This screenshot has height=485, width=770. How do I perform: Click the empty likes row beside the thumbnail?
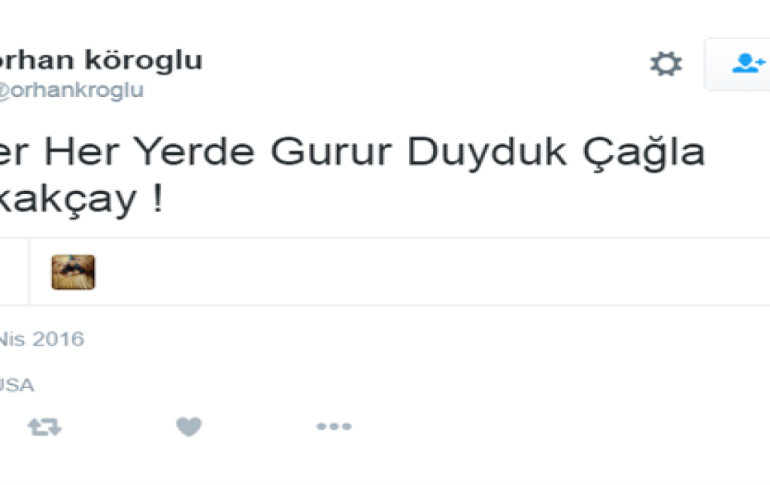click(432, 272)
